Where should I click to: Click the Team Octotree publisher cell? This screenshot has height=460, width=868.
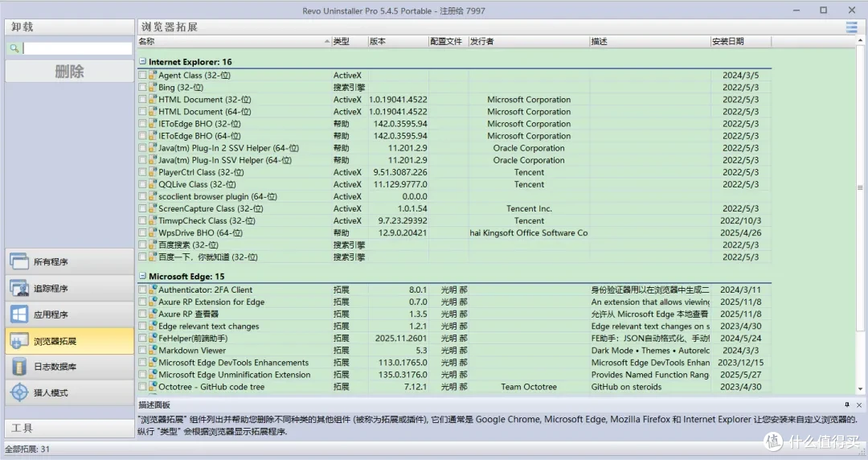[x=529, y=387]
